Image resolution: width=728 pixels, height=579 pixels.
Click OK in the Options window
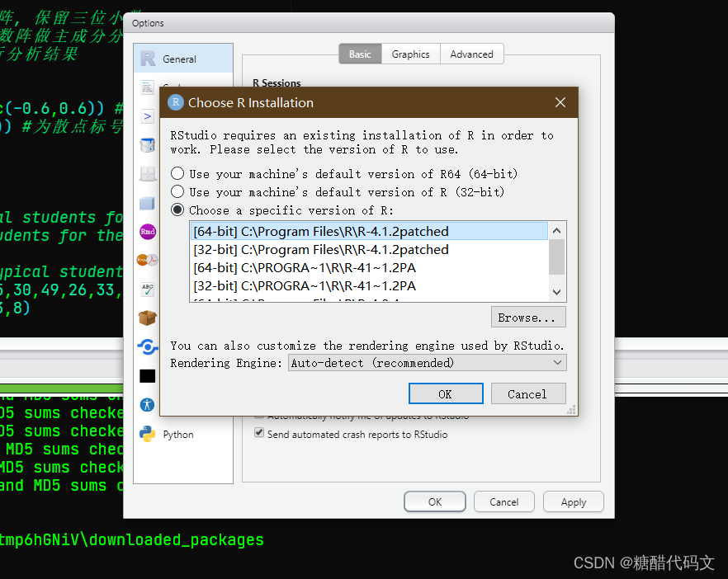435,502
